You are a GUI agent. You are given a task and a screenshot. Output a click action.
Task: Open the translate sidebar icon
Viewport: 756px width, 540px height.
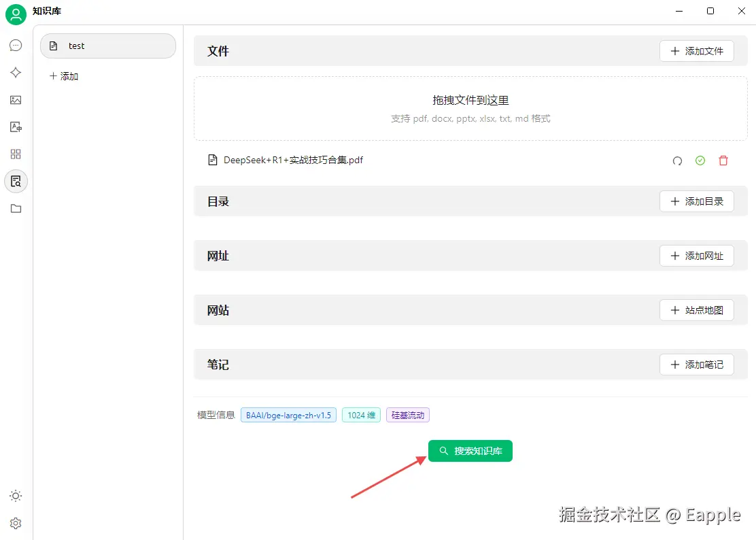pyautogui.click(x=16, y=126)
